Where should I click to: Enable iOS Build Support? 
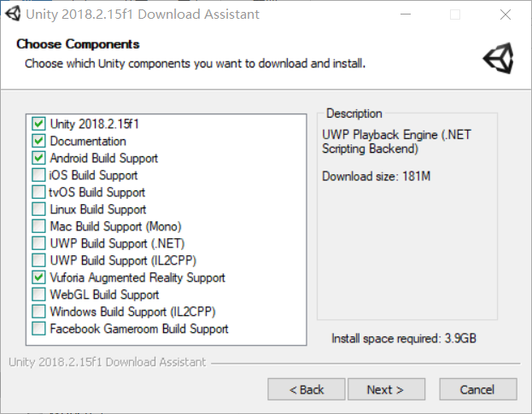(38, 175)
